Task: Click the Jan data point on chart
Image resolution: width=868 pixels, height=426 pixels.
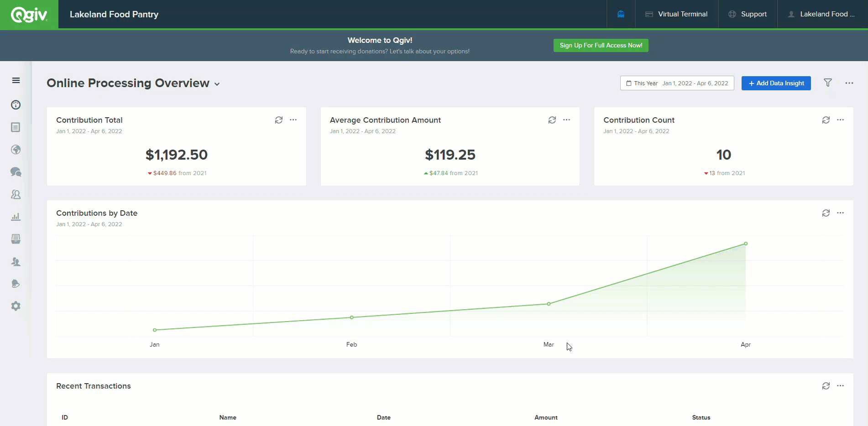Action: pyautogui.click(x=155, y=330)
